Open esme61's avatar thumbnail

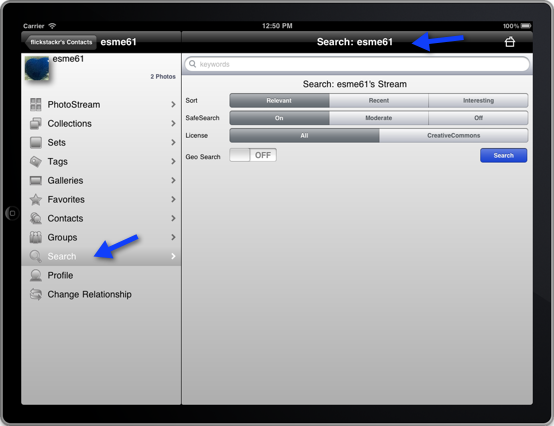tap(37, 69)
